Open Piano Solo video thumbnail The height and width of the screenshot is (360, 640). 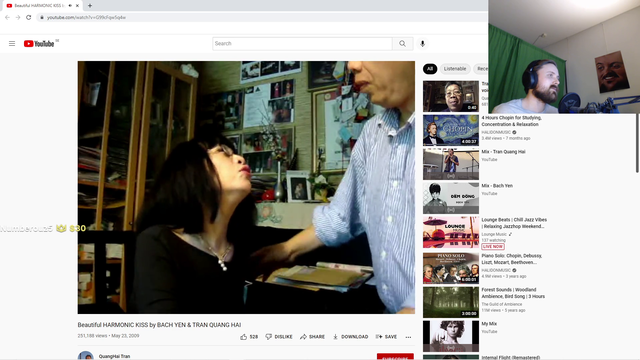tap(451, 268)
